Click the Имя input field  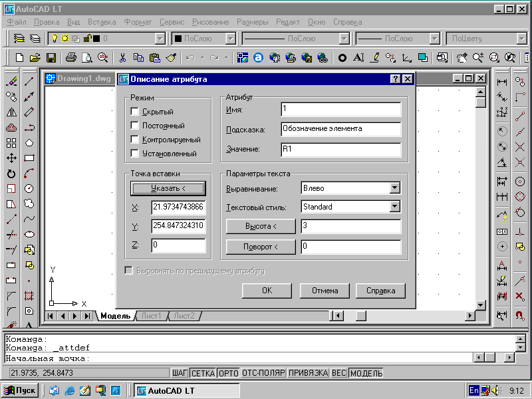point(341,109)
